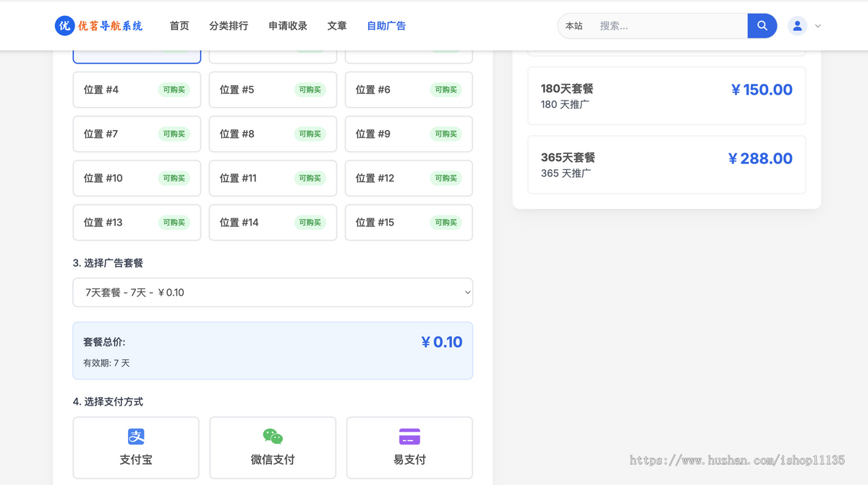Click the magnifier search button
Screen dimensions: 868x485
click(762, 26)
